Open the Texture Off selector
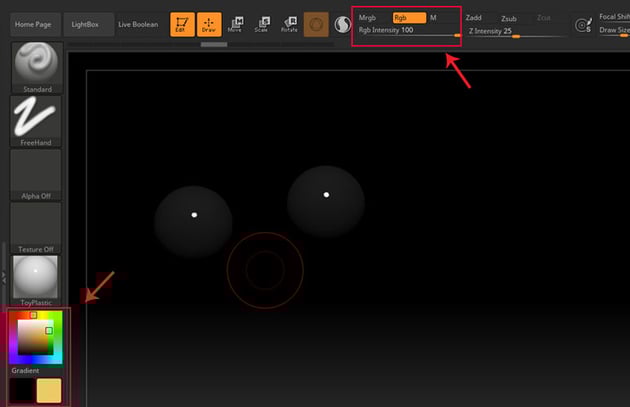This screenshot has height=407, width=630. pos(36,228)
